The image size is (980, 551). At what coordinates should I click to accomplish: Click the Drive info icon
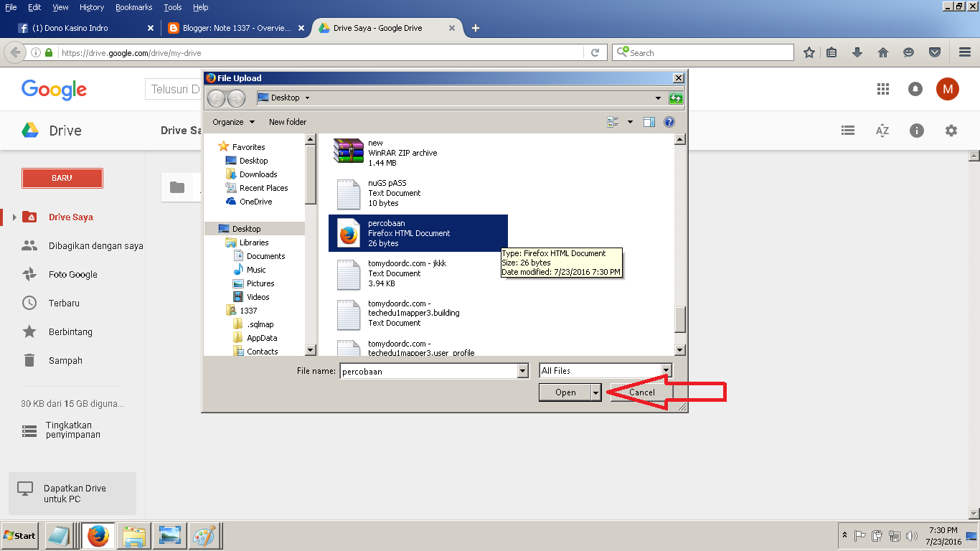[x=916, y=130]
